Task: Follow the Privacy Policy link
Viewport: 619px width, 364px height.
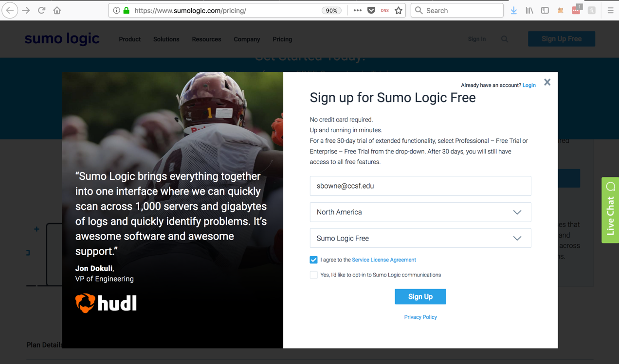Action: click(x=420, y=317)
